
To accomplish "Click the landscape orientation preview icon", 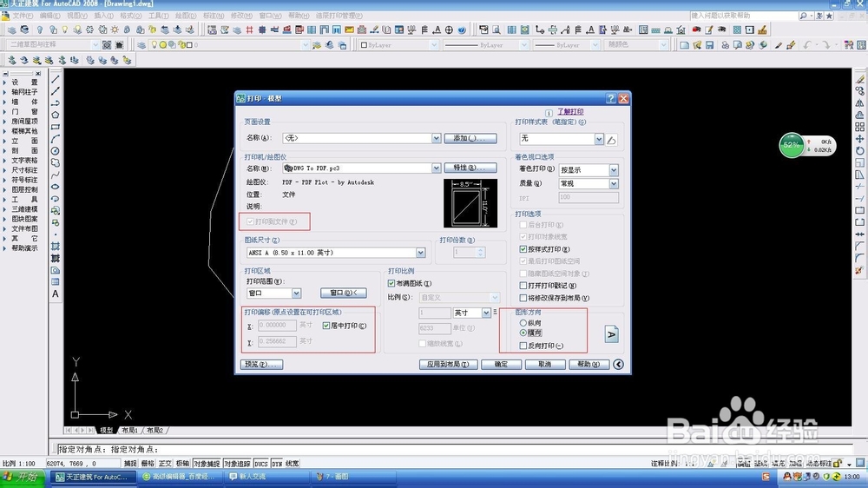I will (612, 334).
